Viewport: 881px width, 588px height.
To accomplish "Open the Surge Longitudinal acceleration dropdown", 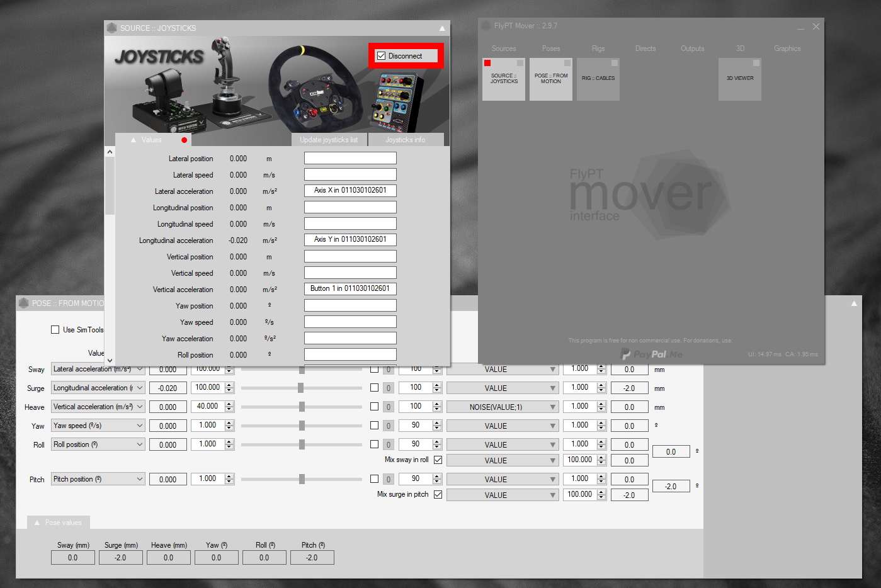I will 98,388.
